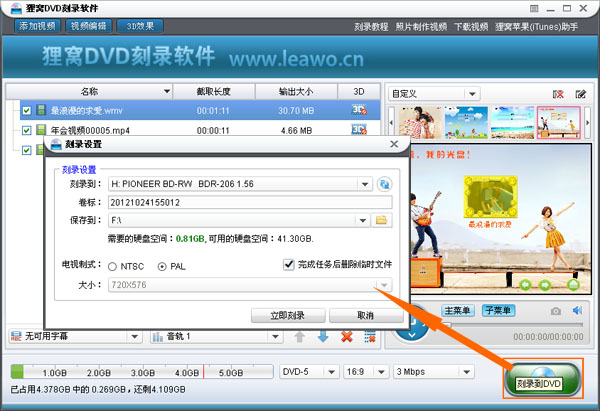Click the edit menu template pencil icon
The height and width of the screenshot is (411, 600).
pos(580,94)
